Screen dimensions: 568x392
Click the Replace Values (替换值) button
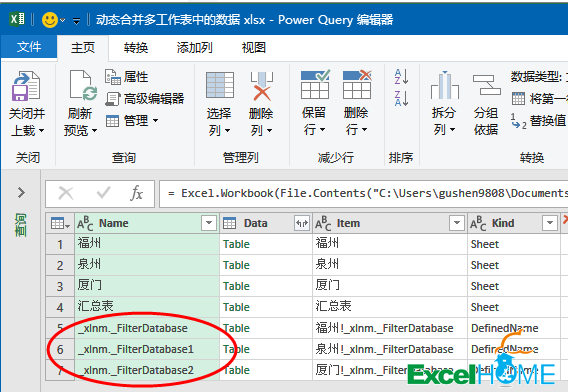(x=538, y=121)
